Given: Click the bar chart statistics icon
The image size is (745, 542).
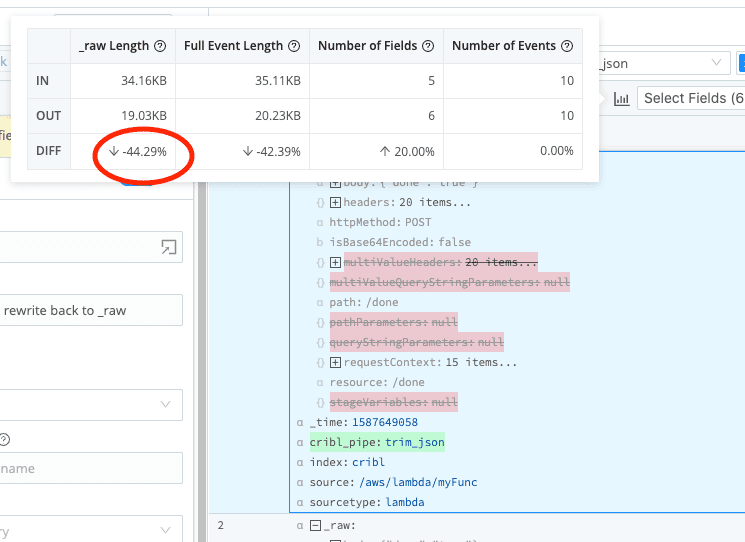Looking at the screenshot, I should (x=621, y=99).
